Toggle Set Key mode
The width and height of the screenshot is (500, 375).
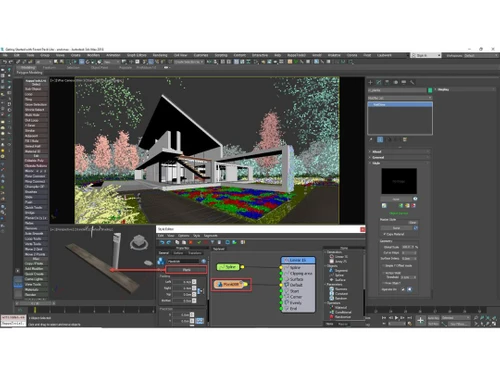point(433,324)
